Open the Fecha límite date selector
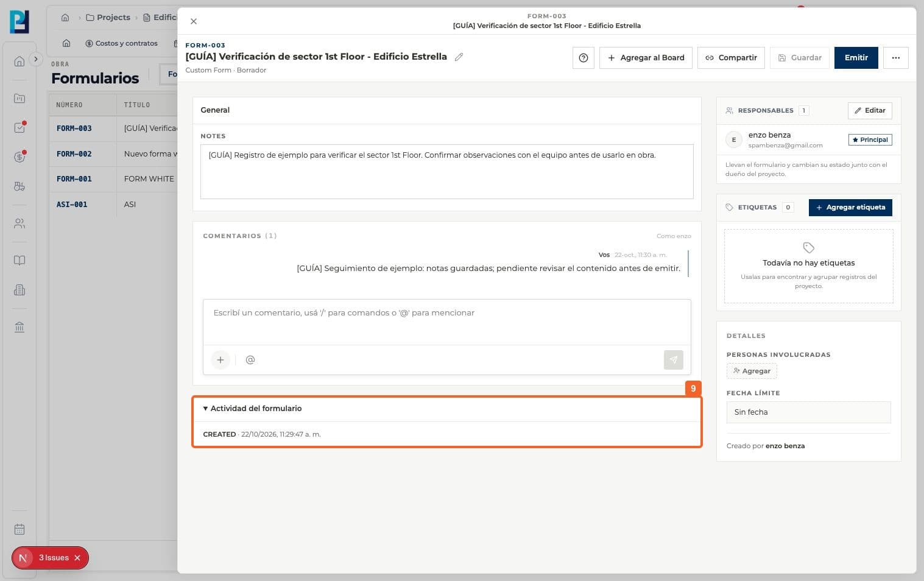 808,412
